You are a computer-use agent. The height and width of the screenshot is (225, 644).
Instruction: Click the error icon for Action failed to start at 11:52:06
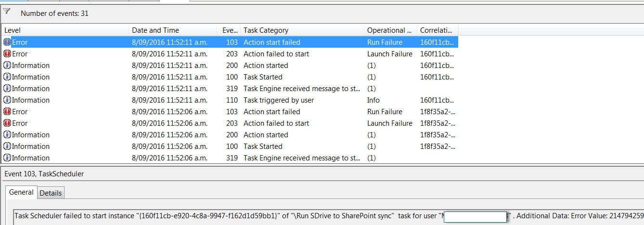click(x=7, y=123)
